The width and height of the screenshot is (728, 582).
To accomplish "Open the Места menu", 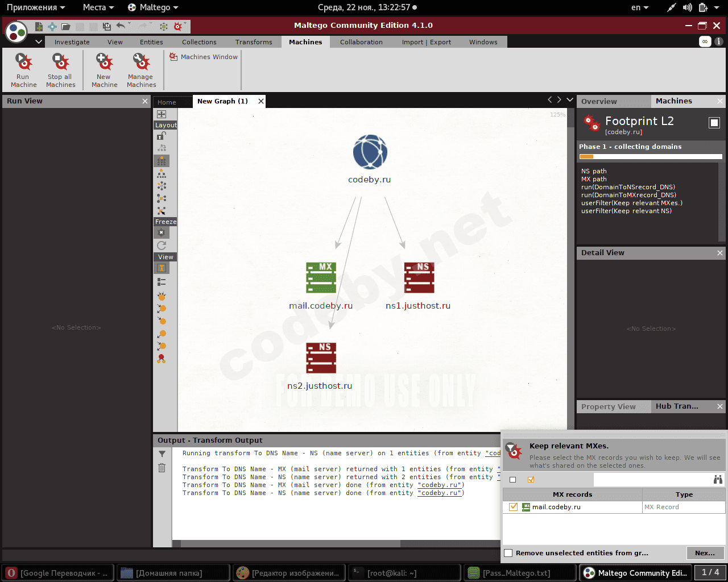I will pos(98,7).
